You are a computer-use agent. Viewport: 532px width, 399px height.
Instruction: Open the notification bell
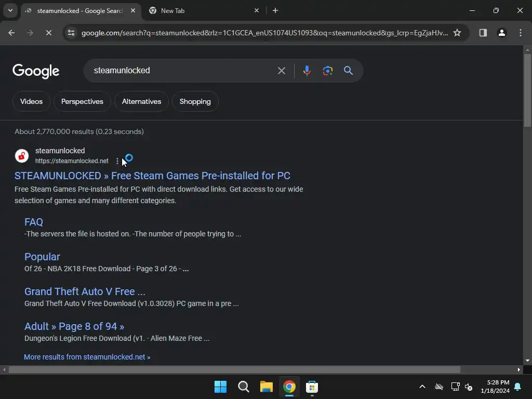tap(518, 387)
